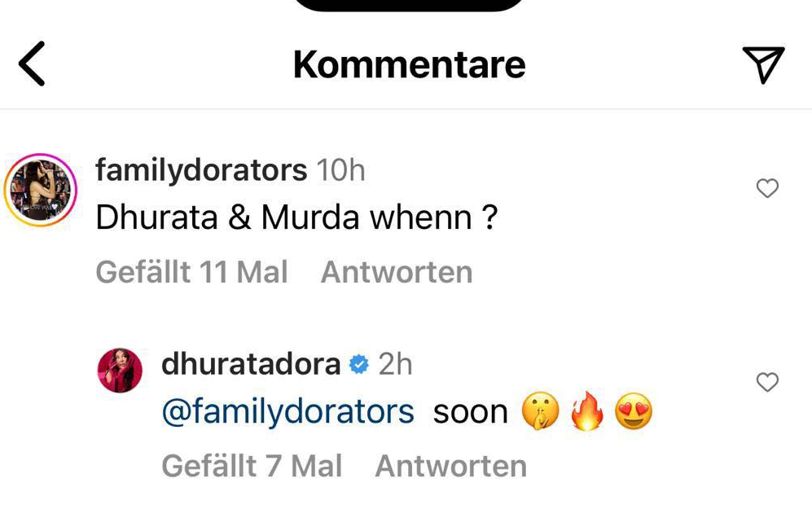Open the dhuratadora username link
Image resolution: width=812 pixels, height=509 pixels.
[x=251, y=364]
